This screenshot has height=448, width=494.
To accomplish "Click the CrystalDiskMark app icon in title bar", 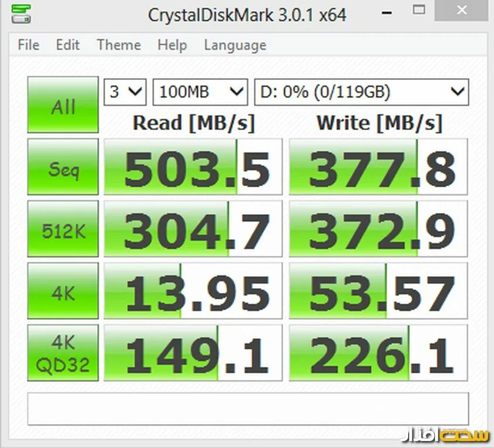I will click(x=21, y=14).
